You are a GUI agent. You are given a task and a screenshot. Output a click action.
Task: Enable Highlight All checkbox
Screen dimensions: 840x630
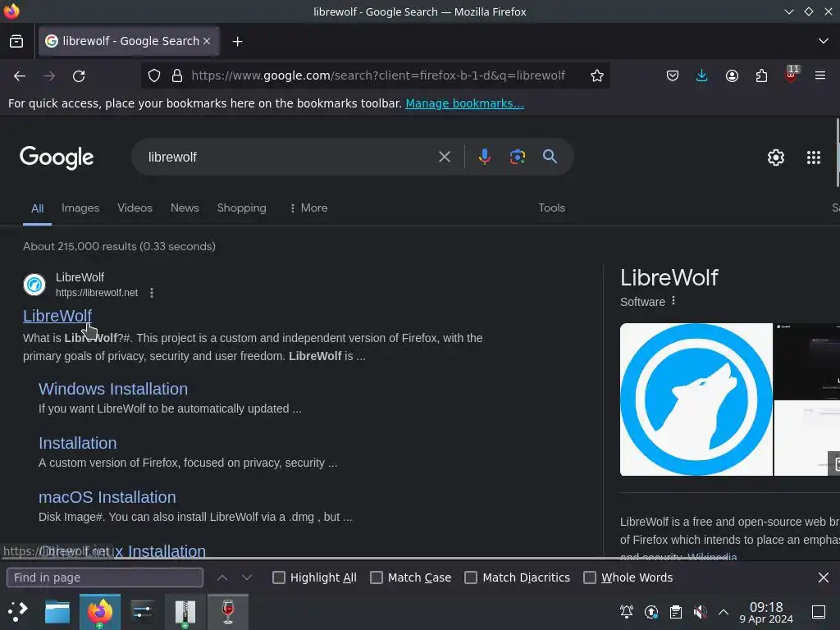pos(279,577)
